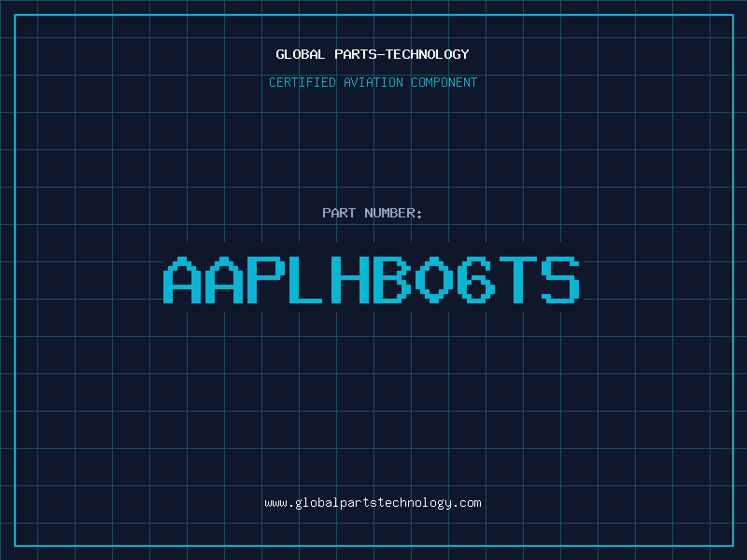Click the word AVIATION in the subtitle

374,82
